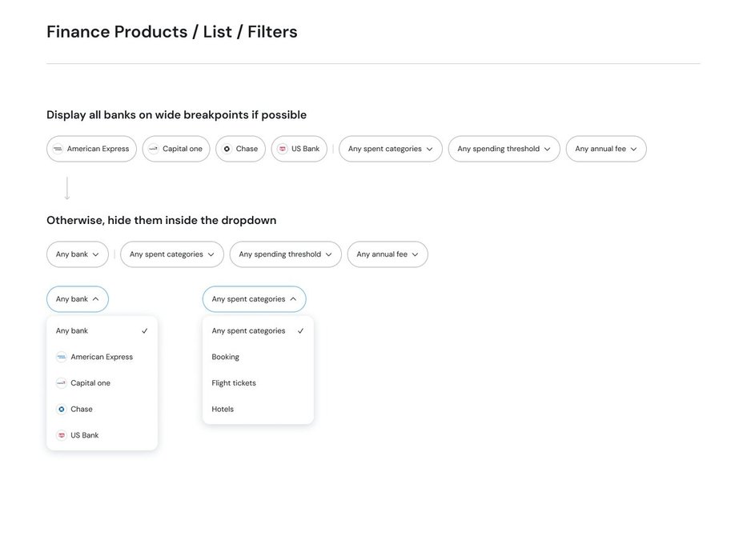This screenshot has height=560, width=747.
Task: Click the American Express icon in the bank dropdown list
Action: pyautogui.click(x=62, y=357)
